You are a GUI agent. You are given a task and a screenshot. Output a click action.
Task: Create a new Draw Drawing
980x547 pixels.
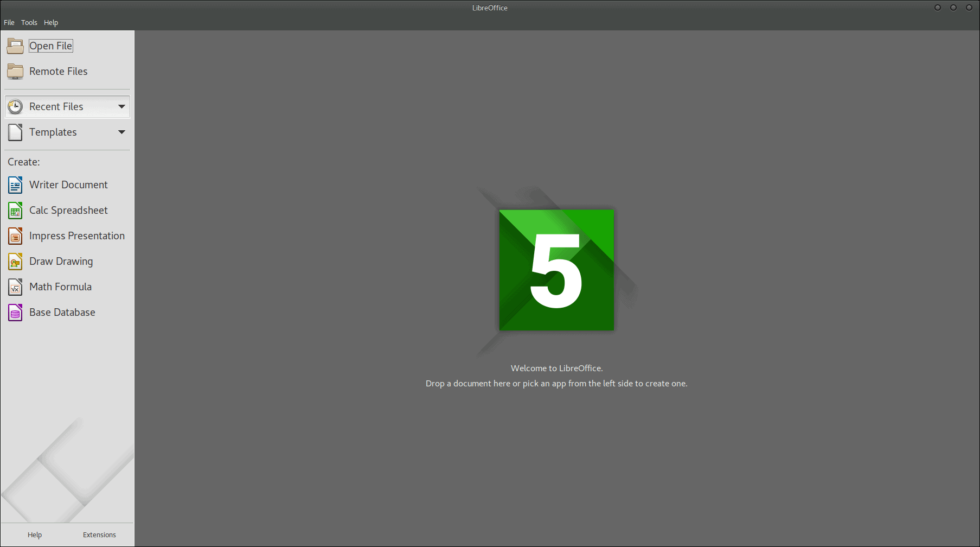point(61,261)
